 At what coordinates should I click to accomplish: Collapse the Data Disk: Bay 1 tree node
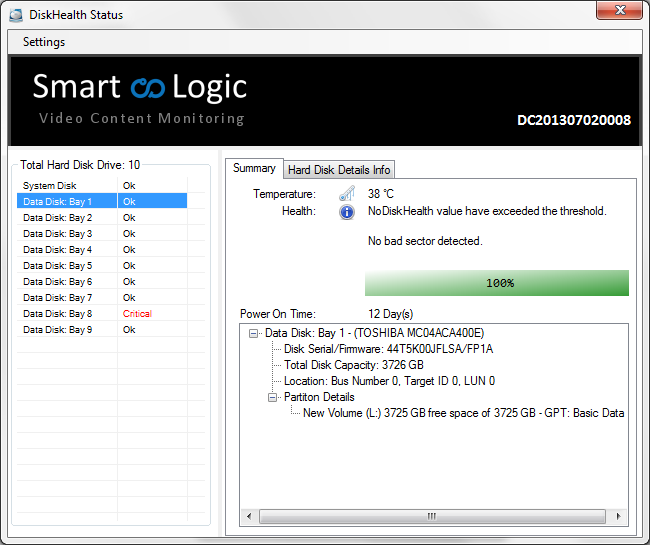click(255, 333)
